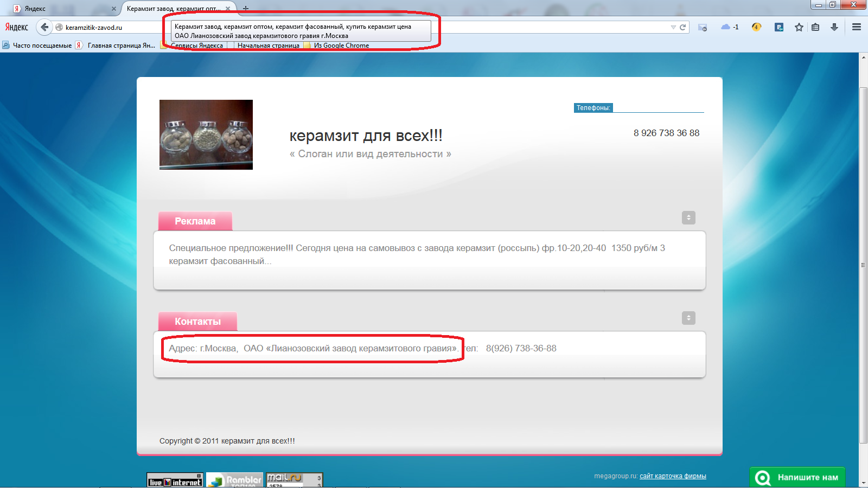Open the URL history dropdown arrow

[673, 27]
